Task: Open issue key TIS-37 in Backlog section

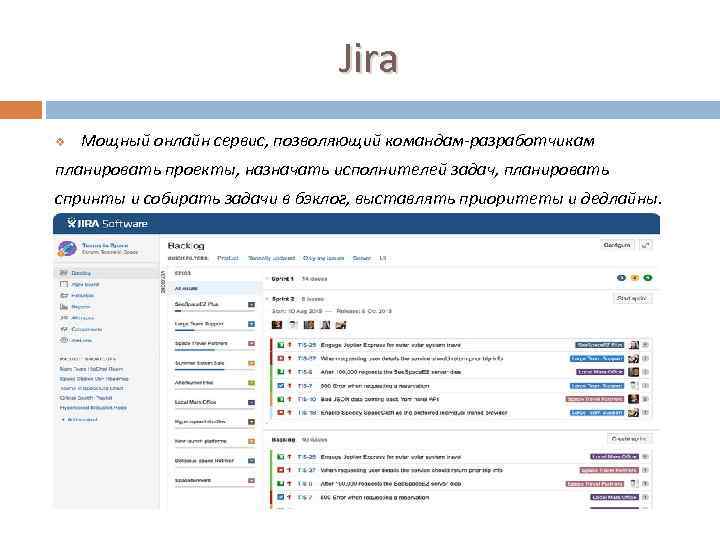Action: coord(306,470)
